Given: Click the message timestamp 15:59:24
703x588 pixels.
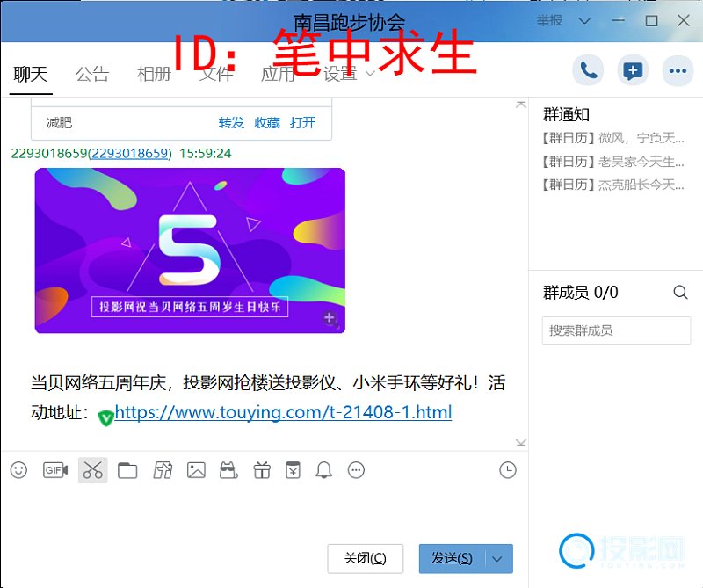Looking at the screenshot, I should pyautogui.click(x=206, y=154).
